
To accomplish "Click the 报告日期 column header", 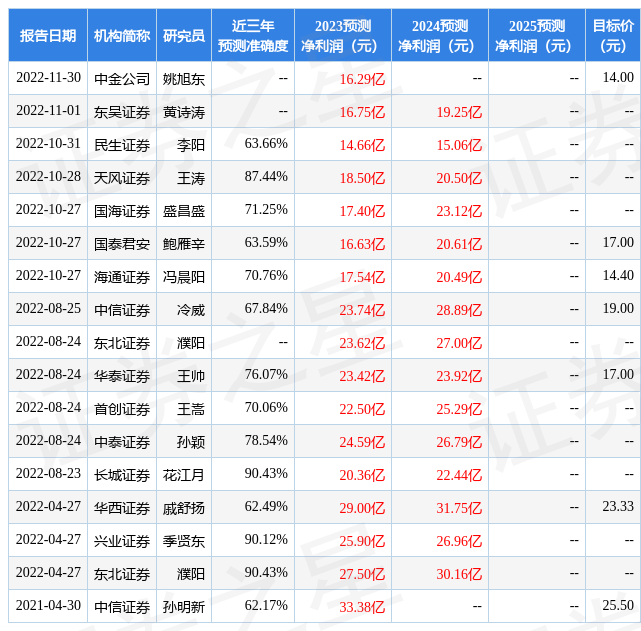I will pyautogui.click(x=48, y=36).
